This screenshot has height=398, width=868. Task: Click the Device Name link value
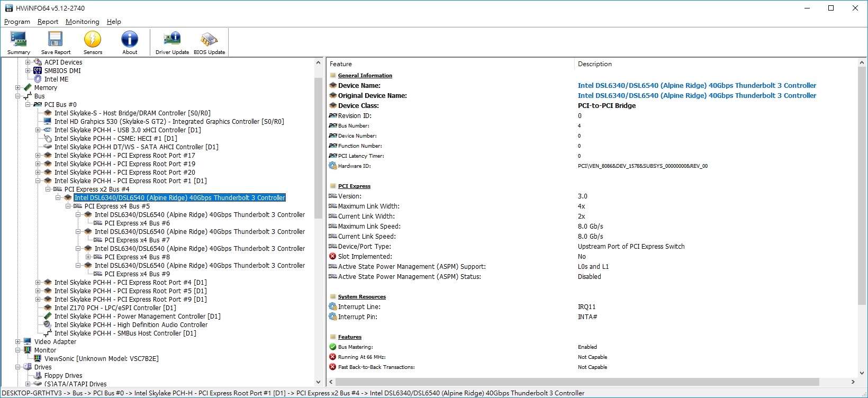click(697, 85)
